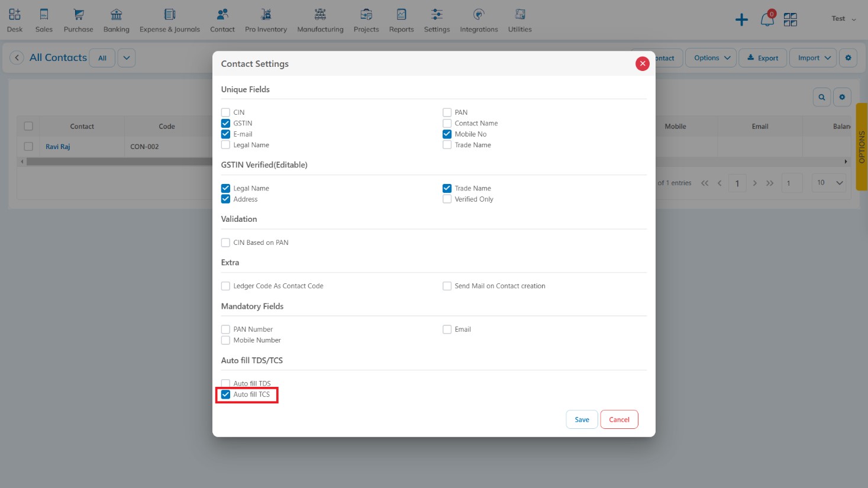Change entries per page dropdown

[x=830, y=183]
